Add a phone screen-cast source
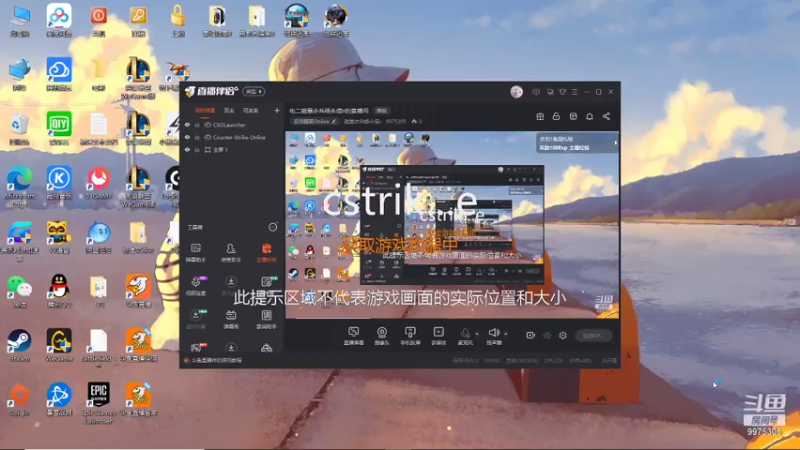This screenshot has width=800, height=450. click(x=410, y=336)
